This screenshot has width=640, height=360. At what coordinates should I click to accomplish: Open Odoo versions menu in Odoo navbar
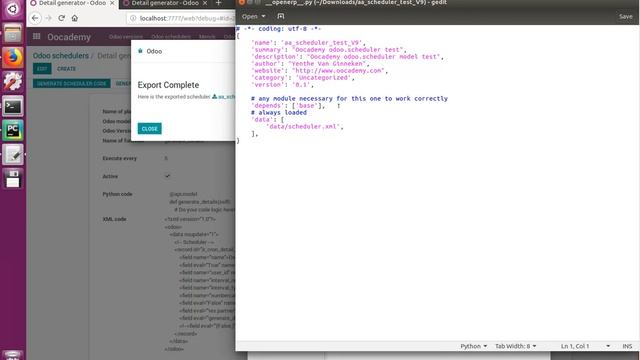point(126,37)
